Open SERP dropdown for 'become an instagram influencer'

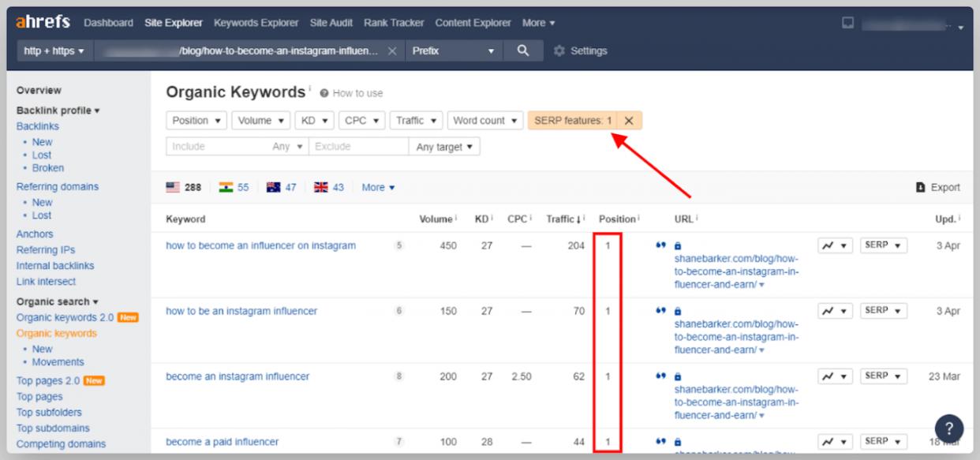tap(884, 377)
